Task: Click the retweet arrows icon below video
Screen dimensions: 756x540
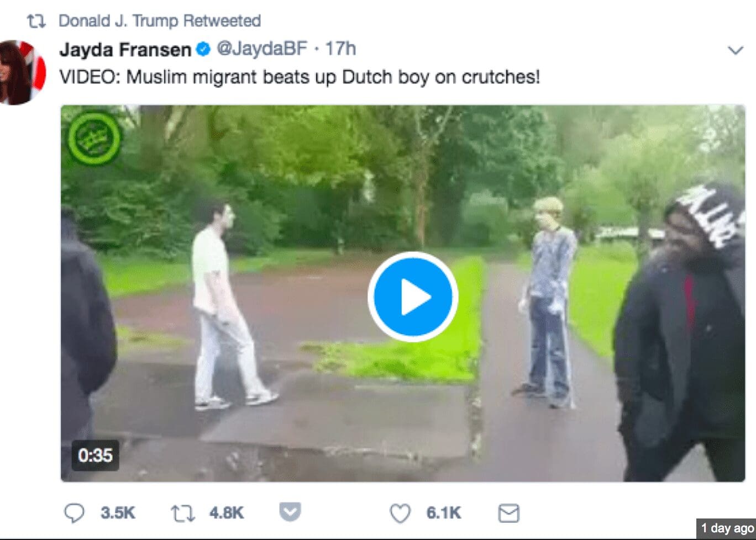Action: pos(182,513)
